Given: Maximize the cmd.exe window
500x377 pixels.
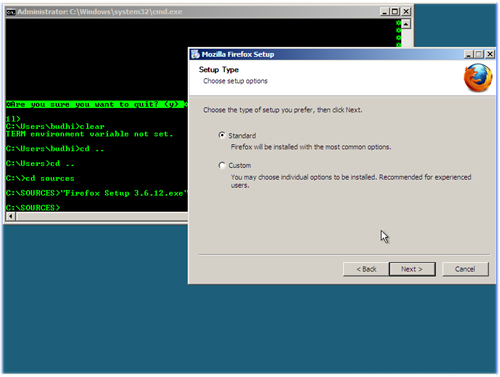Looking at the screenshot, I should click(395, 12).
